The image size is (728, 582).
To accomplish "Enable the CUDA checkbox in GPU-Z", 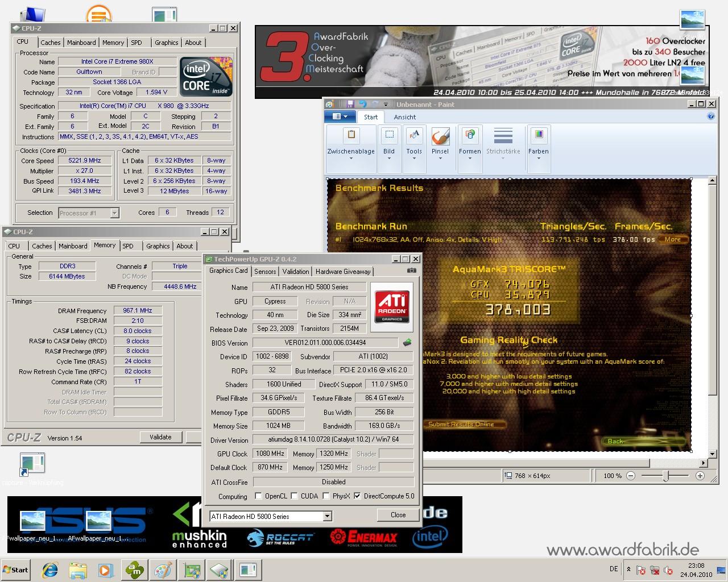I will 294,496.
